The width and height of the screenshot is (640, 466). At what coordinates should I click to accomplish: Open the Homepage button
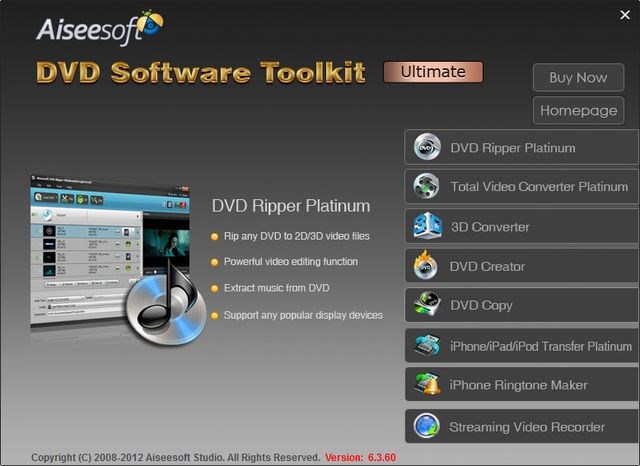pyautogui.click(x=578, y=110)
